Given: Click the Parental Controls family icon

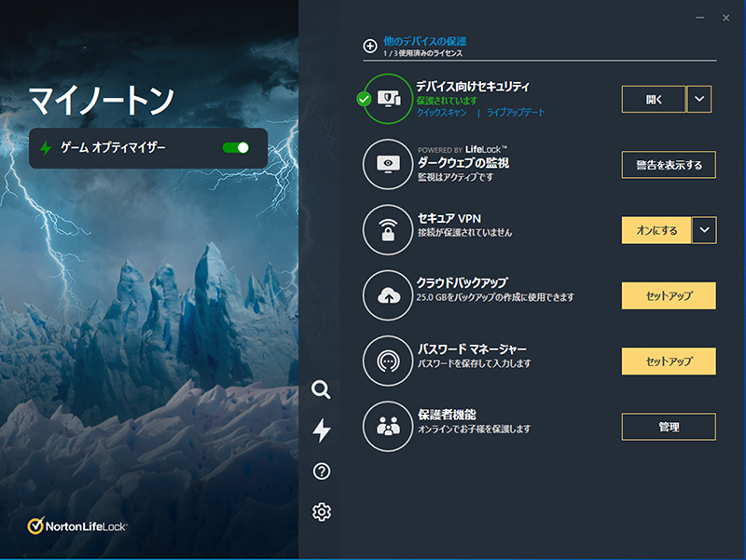Looking at the screenshot, I should coord(388,427).
